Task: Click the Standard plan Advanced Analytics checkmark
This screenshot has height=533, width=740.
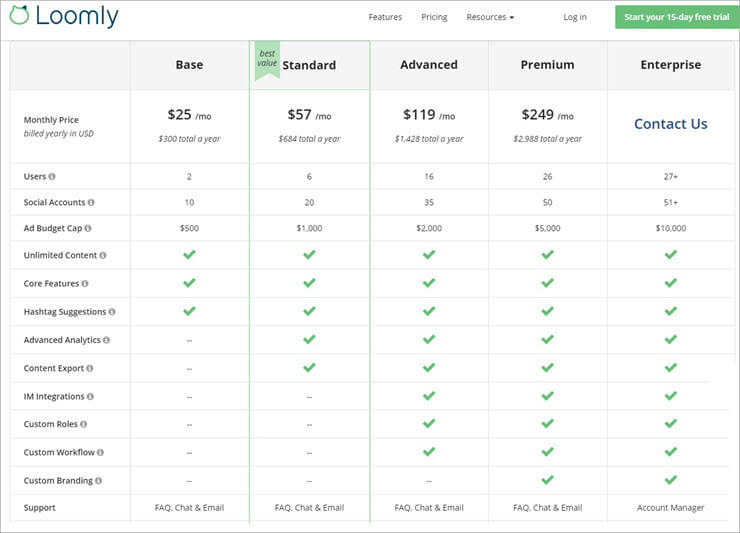Action: pyautogui.click(x=309, y=339)
